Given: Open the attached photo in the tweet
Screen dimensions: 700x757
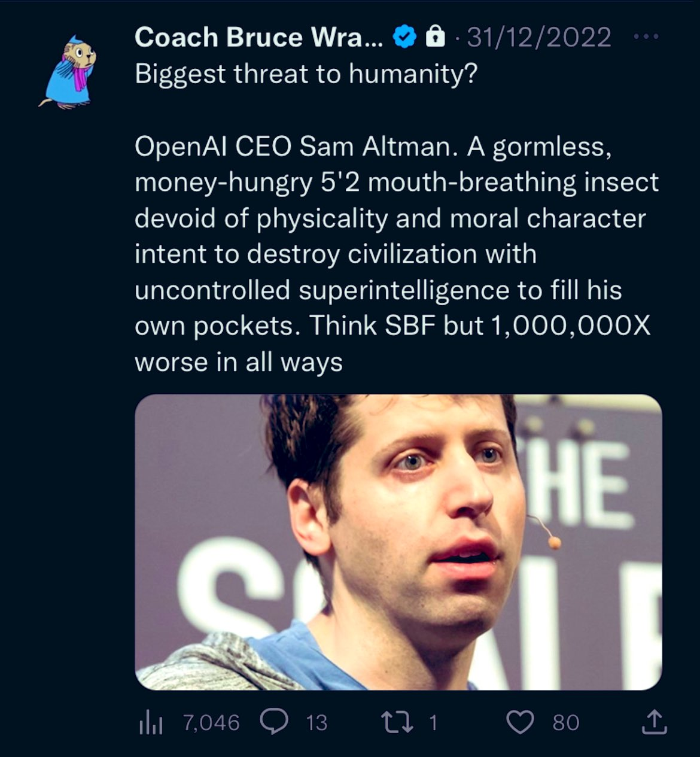Looking at the screenshot, I should click(398, 542).
